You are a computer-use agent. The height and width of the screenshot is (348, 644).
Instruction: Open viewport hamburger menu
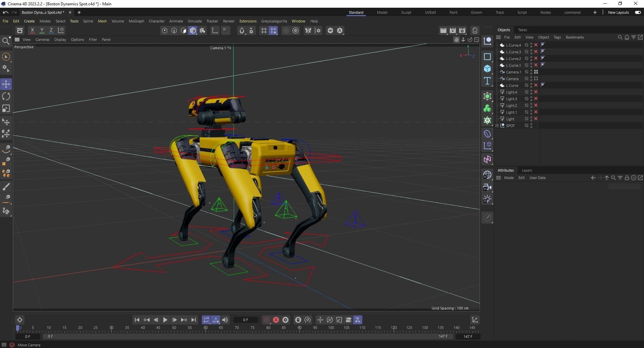[17, 40]
